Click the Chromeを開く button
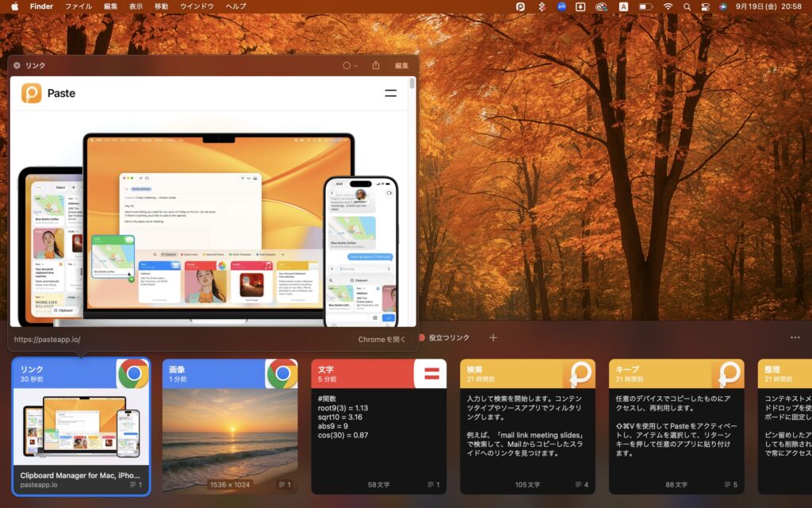The image size is (812, 508). tap(381, 339)
